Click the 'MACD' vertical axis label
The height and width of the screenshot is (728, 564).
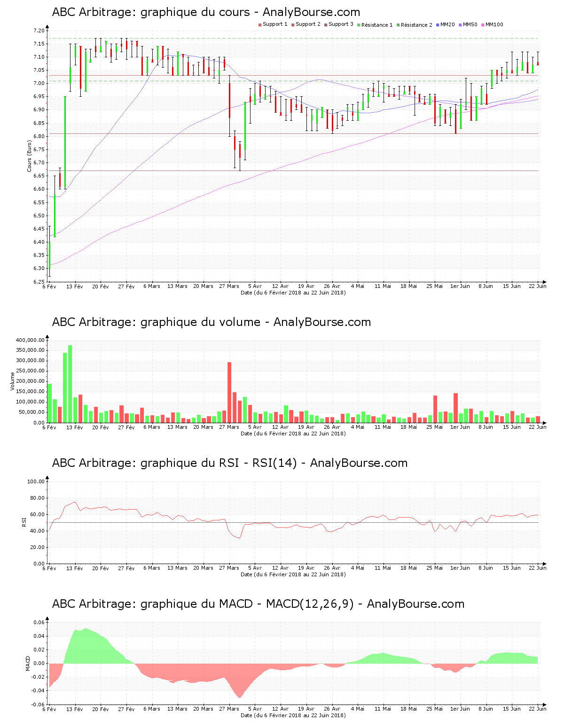point(28,663)
